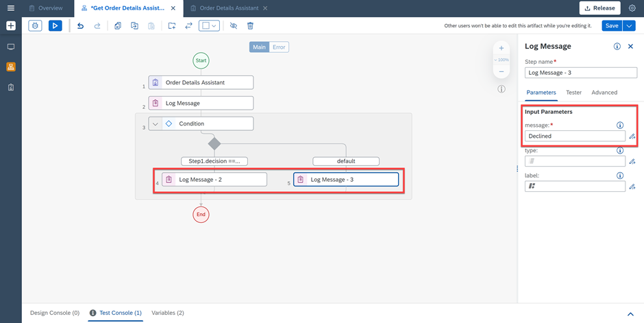
Task: Run the automation with the play icon
Action: click(55, 26)
